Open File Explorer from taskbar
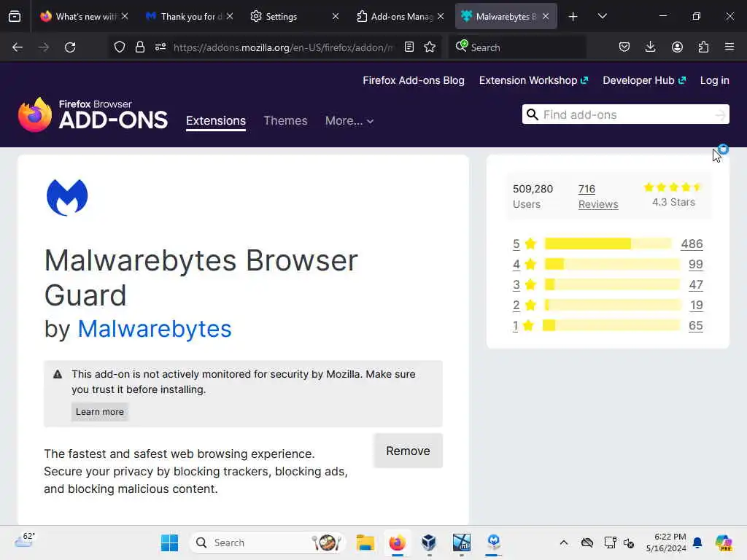 click(365, 542)
